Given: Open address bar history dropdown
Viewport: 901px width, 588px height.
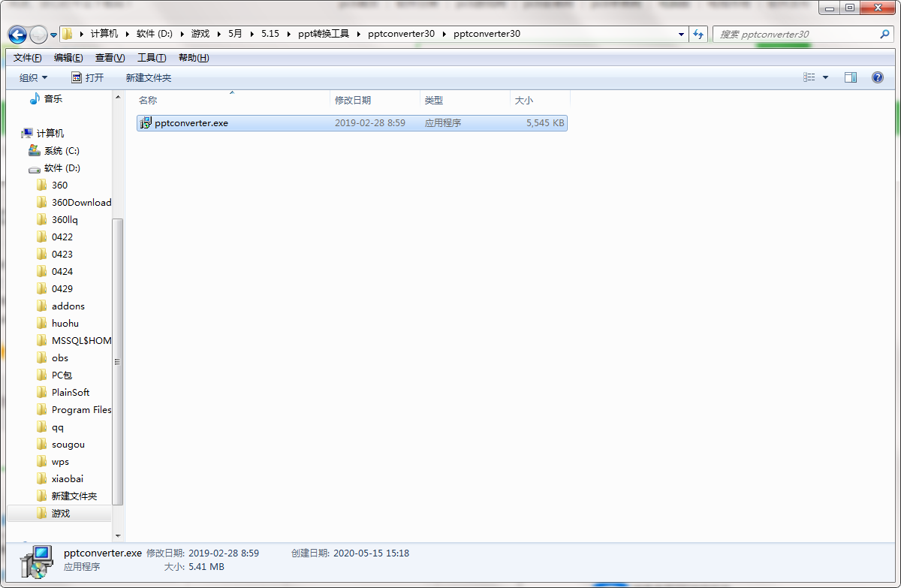Looking at the screenshot, I should 682,34.
